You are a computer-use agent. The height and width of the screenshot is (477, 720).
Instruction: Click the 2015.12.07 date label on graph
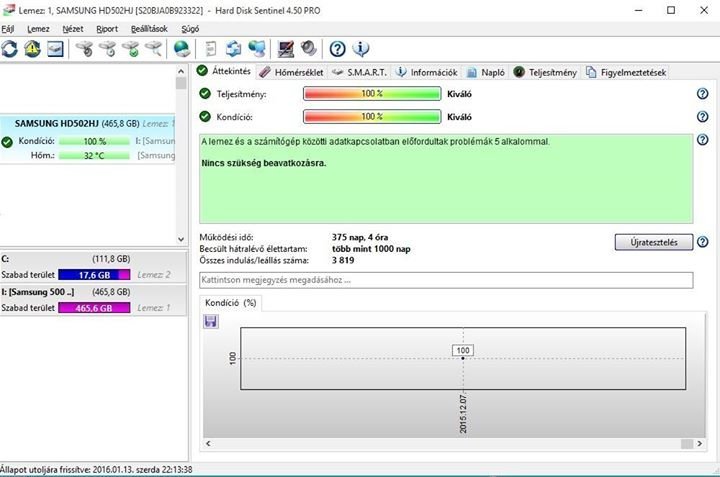463,414
